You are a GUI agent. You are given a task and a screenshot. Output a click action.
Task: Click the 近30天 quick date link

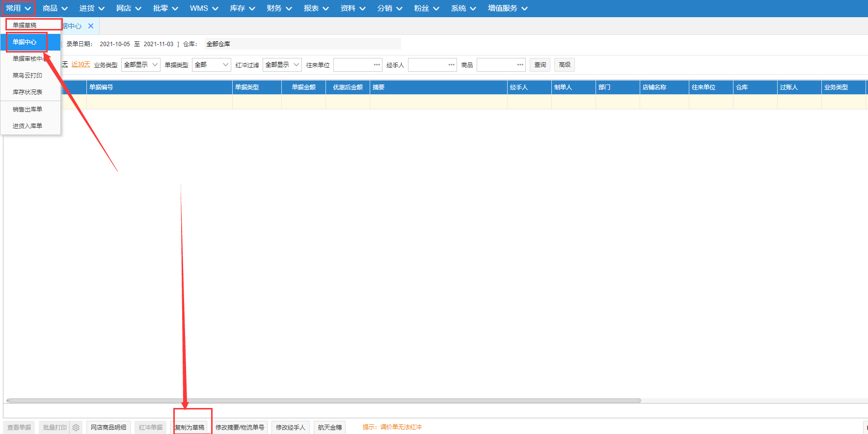81,64
